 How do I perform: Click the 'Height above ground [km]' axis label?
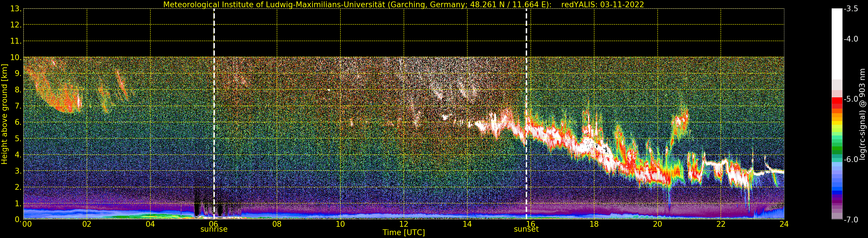point(4,114)
